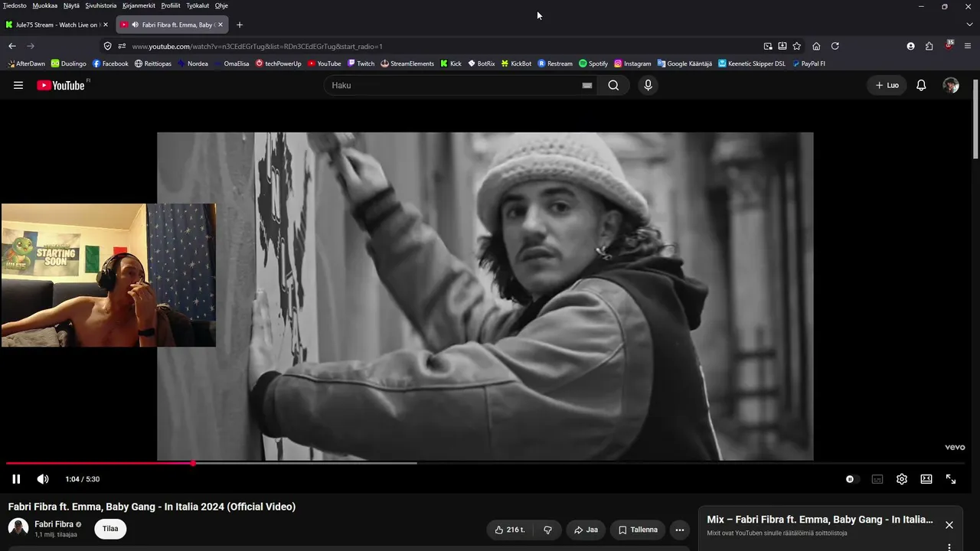Open the Muokkaa menu

click(45, 5)
